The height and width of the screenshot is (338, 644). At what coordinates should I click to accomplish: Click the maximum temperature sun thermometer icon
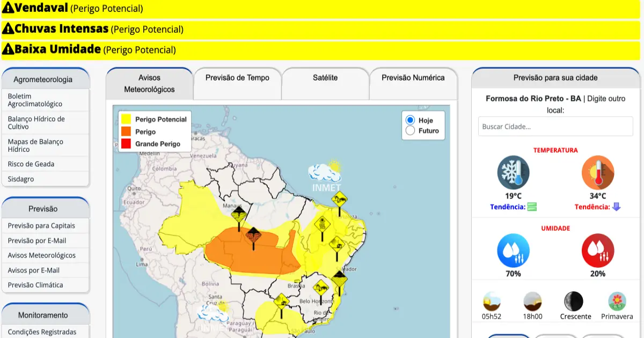click(x=598, y=173)
